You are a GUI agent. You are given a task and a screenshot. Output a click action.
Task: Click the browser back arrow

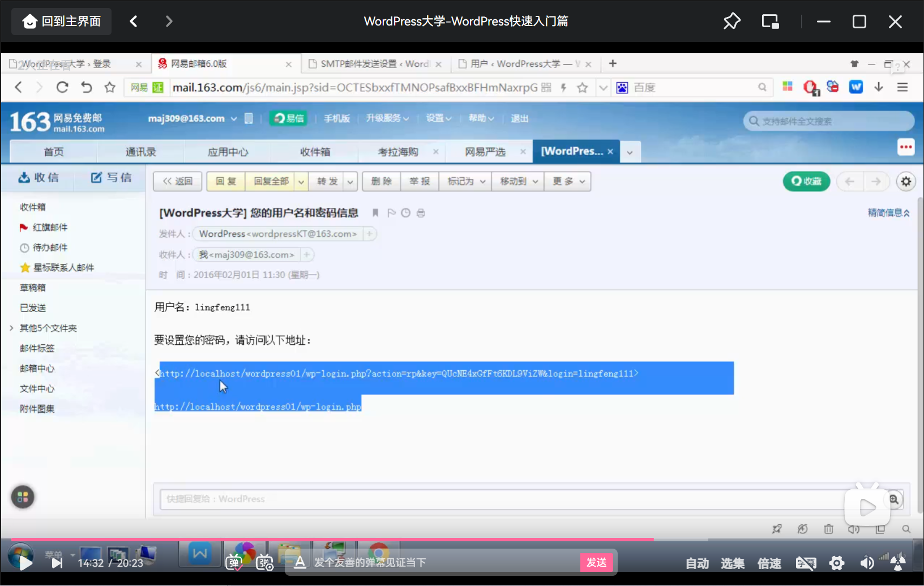(18, 87)
